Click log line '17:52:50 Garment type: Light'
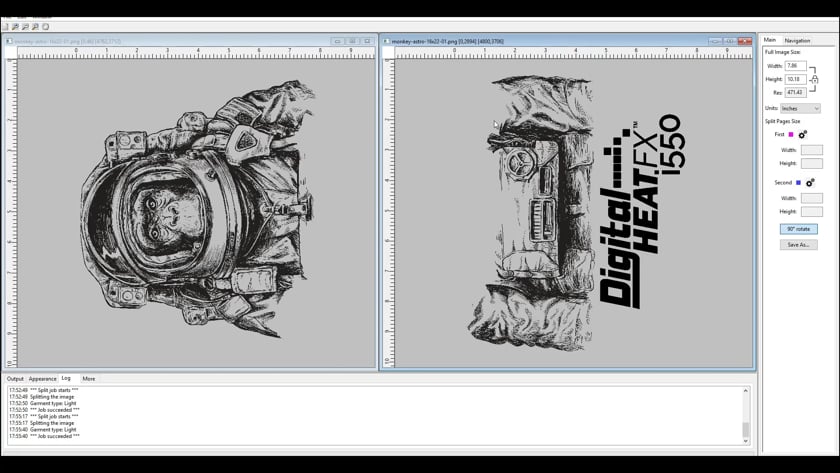 tap(42, 403)
